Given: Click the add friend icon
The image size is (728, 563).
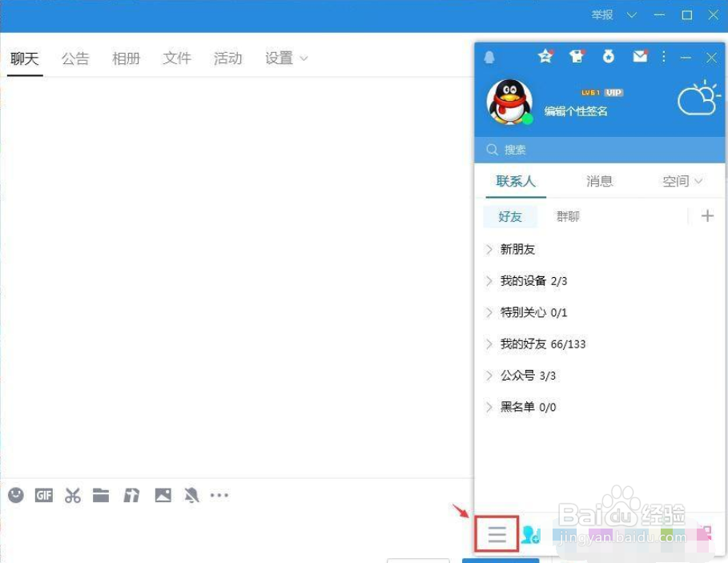Looking at the screenshot, I should (531, 534).
